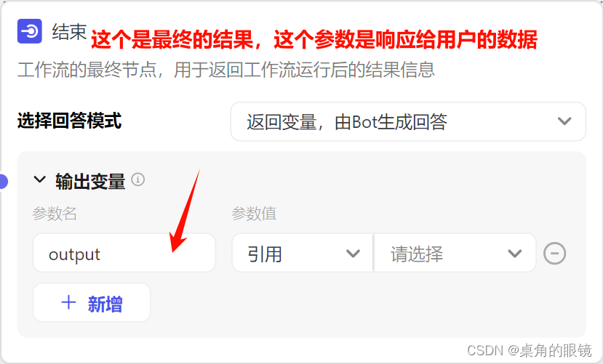Click the plus icon in 新增 button
This screenshot has height=364, width=603.
(x=69, y=302)
